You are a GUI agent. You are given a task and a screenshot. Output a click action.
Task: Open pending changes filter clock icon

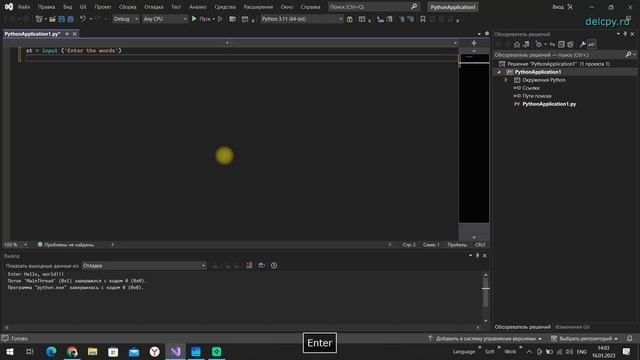[x=539, y=44]
